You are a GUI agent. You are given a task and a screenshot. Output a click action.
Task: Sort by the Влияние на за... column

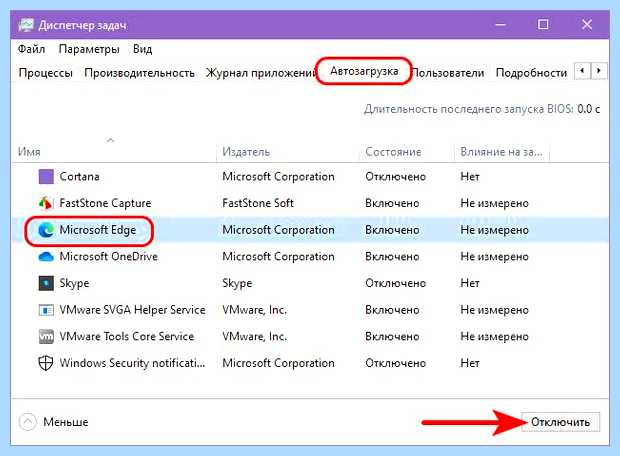click(501, 152)
